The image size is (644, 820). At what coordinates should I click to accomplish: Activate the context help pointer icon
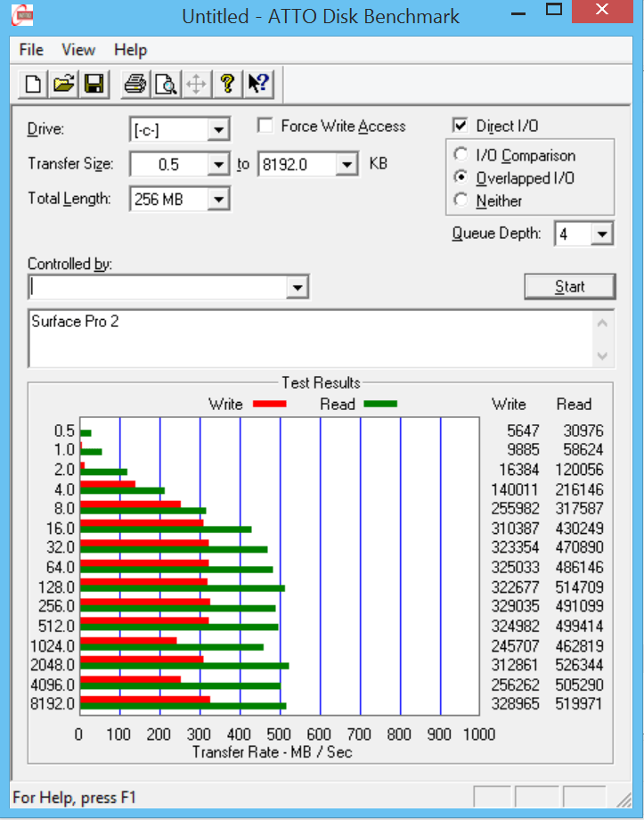point(257,85)
